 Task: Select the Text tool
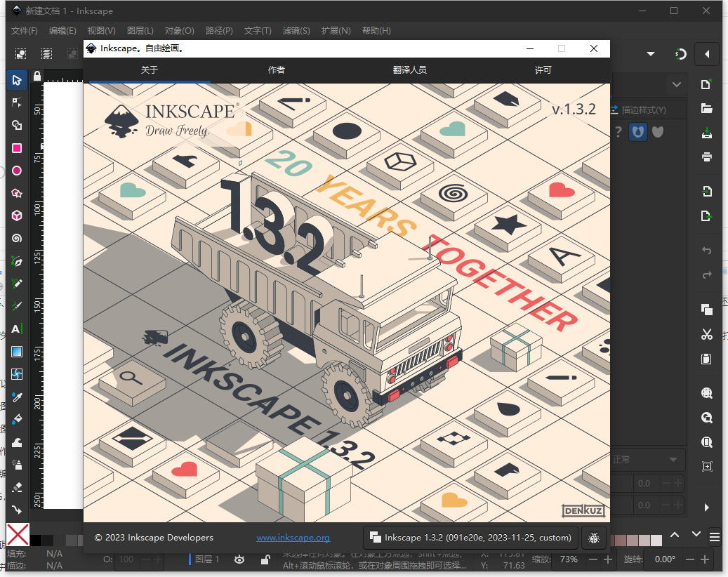17,329
